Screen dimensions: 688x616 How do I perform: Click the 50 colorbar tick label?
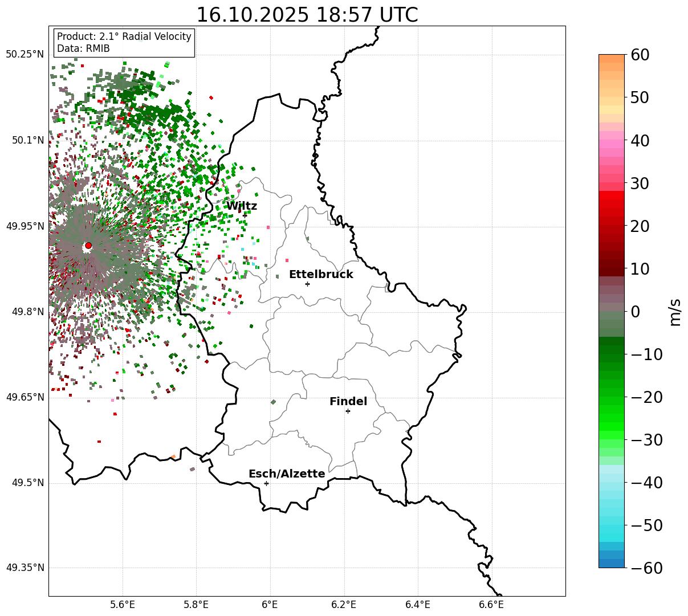(640, 97)
